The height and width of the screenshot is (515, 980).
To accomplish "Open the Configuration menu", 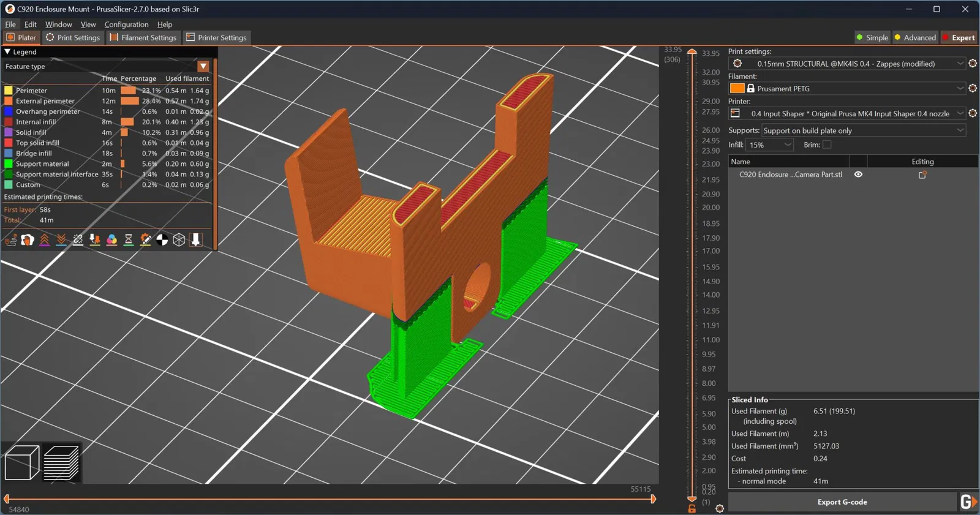I will [126, 24].
